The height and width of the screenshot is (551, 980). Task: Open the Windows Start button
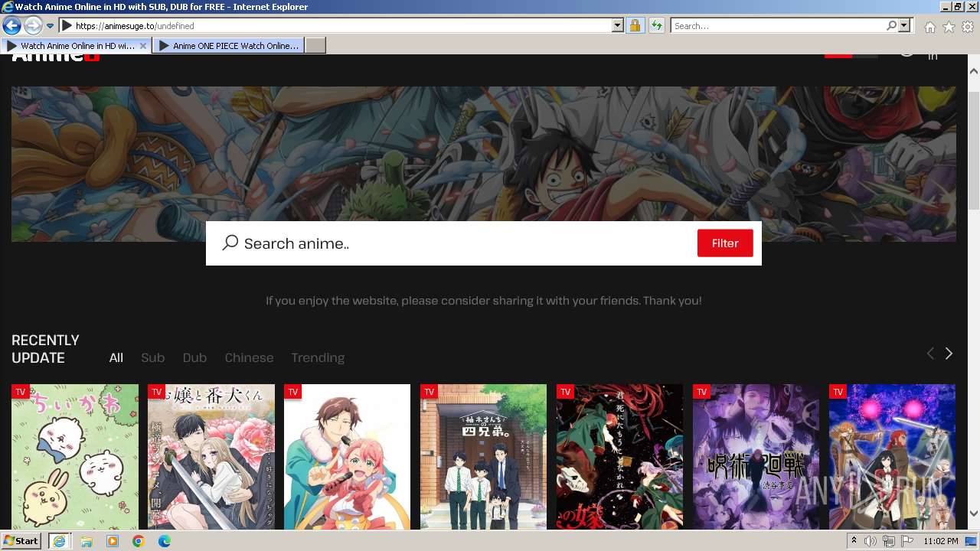(x=21, y=541)
